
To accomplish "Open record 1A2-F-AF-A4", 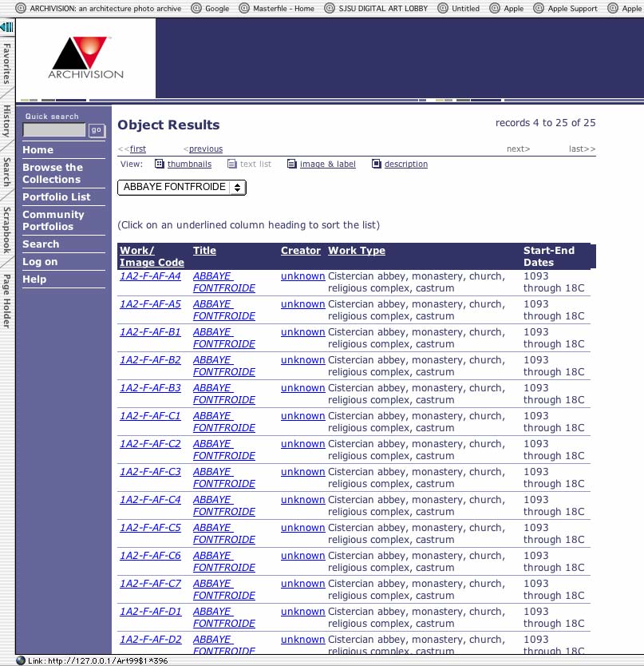I will click(150, 276).
